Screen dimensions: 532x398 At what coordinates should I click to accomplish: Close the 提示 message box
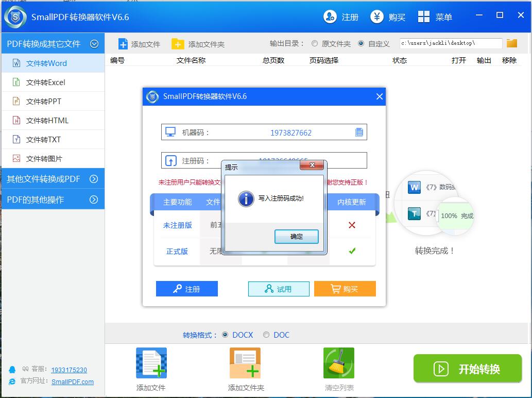(312, 165)
